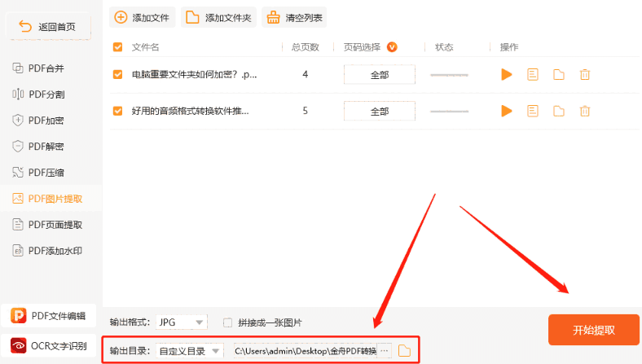The height and width of the screenshot is (364, 642).
Task: Click the 返回首页 back button
Action: pyautogui.click(x=48, y=27)
